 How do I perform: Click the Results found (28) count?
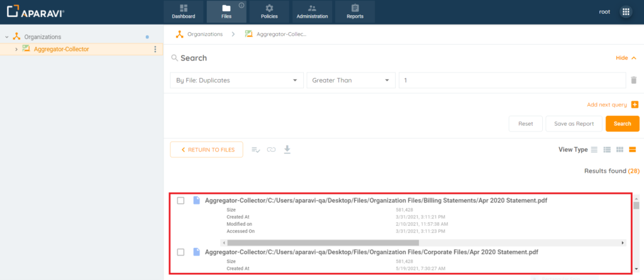coord(612,171)
